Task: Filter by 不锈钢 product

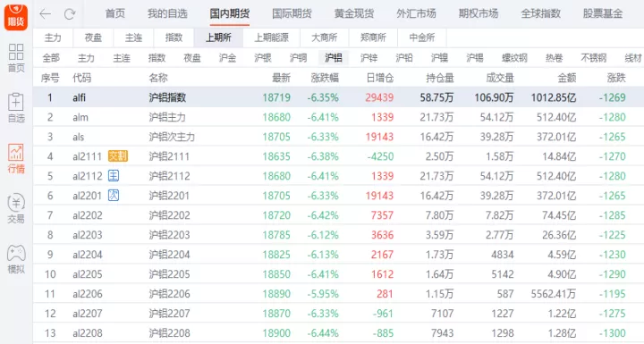Action: 594,58
